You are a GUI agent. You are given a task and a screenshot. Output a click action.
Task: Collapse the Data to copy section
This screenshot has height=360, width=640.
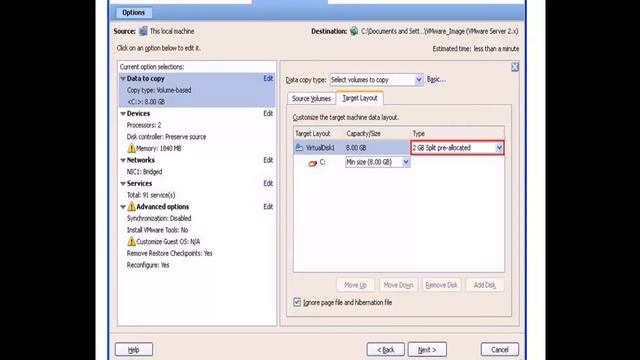coord(123,78)
